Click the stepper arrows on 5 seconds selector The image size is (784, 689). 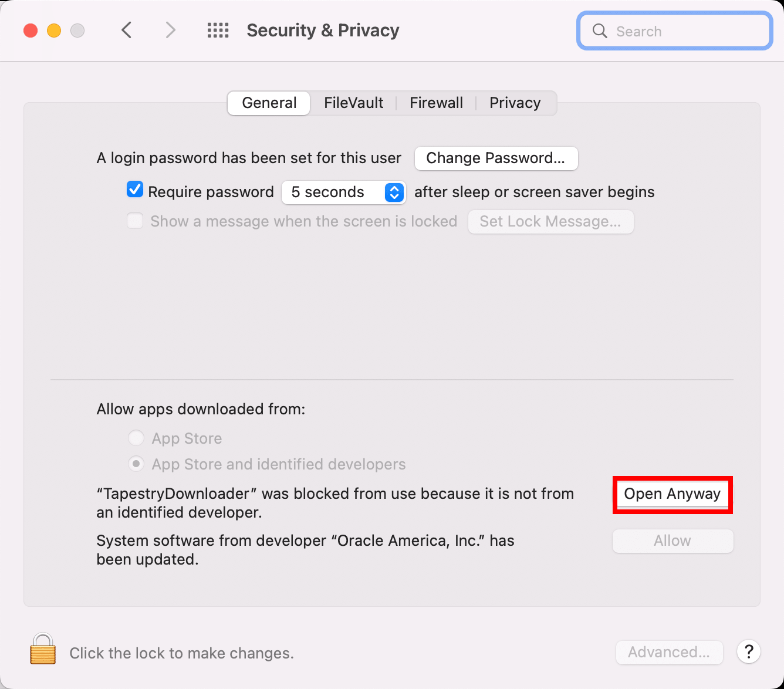coord(394,192)
